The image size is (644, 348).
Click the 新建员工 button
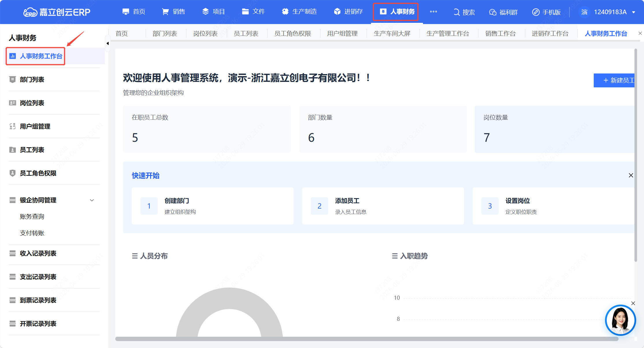pyautogui.click(x=615, y=80)
